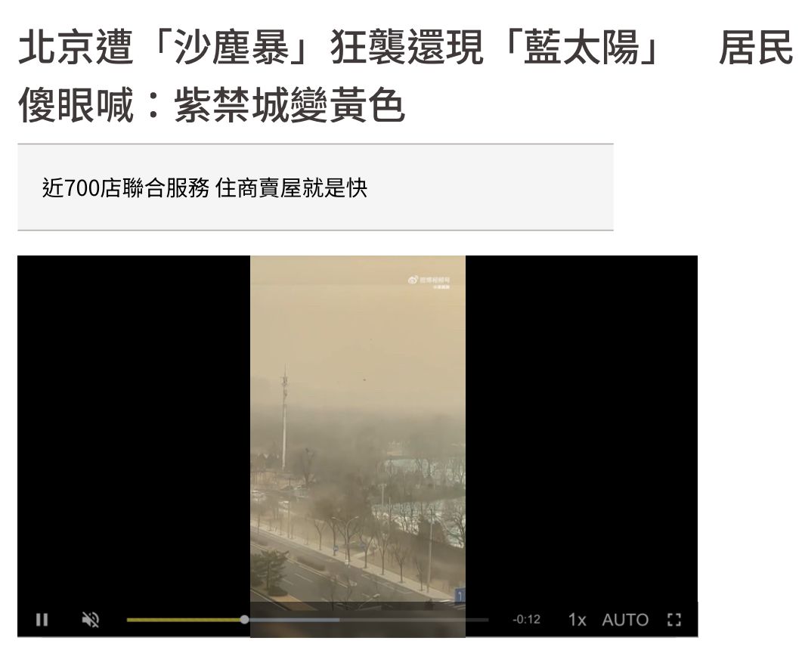Click the small blue sign at the video's bottom-right

pyautogui.click(x=460, y=596)
